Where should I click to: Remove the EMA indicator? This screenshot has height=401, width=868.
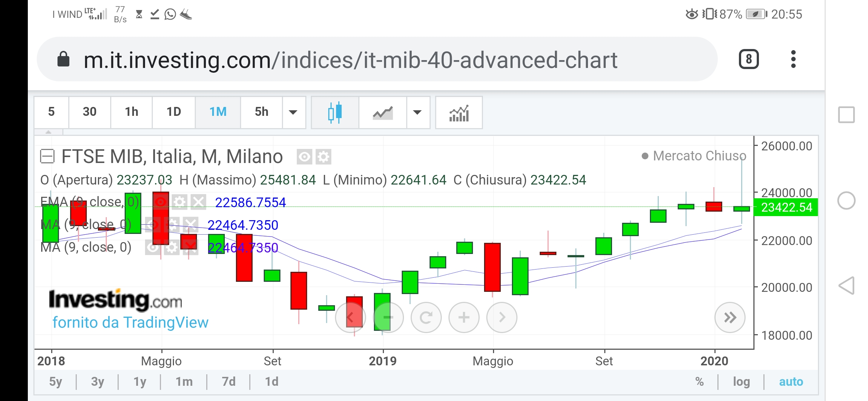point(198,202)
